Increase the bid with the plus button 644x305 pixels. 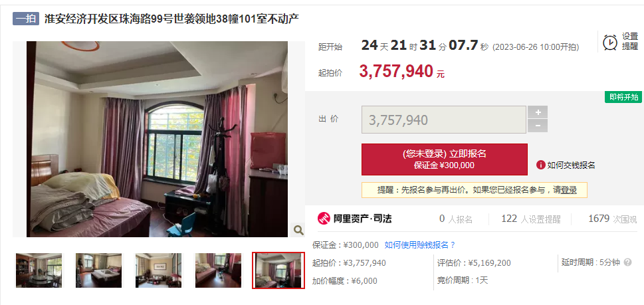tap(538, 112)
